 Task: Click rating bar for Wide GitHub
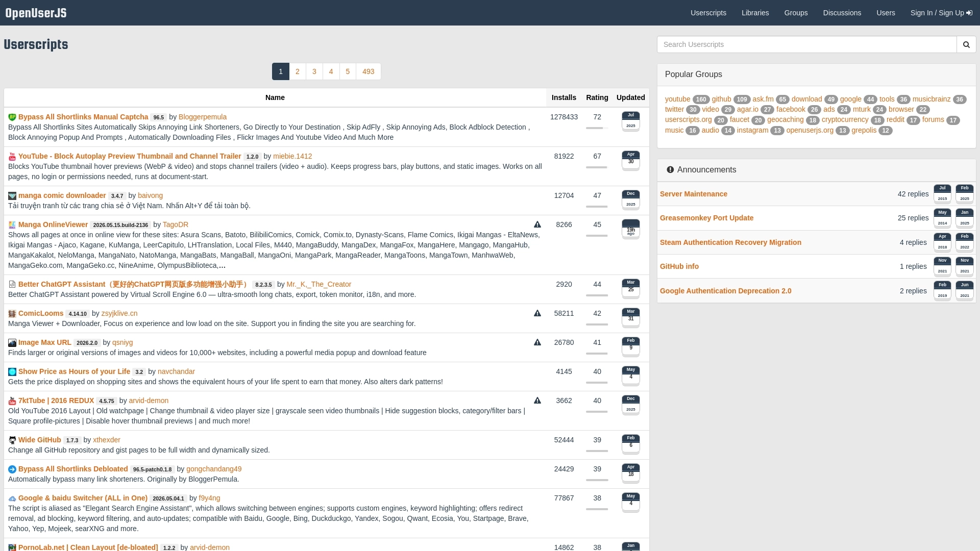pyautogui.click(x=597, y=451)
